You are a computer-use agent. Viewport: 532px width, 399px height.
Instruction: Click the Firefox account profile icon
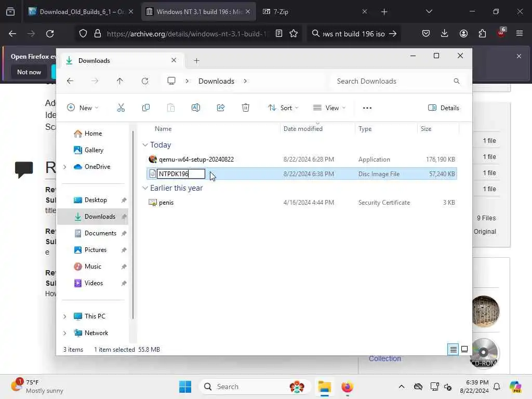click(463, 34)
